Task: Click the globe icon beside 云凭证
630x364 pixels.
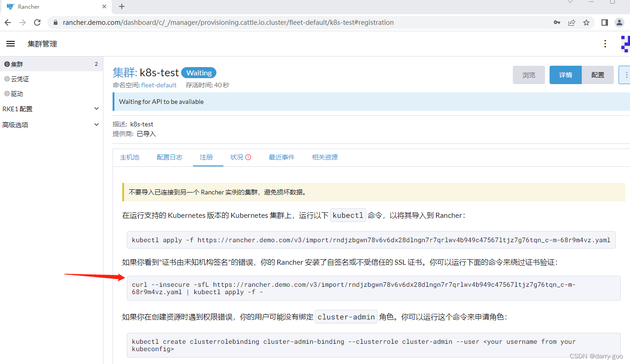Action: pyautogui.click(x=7, y=79)
